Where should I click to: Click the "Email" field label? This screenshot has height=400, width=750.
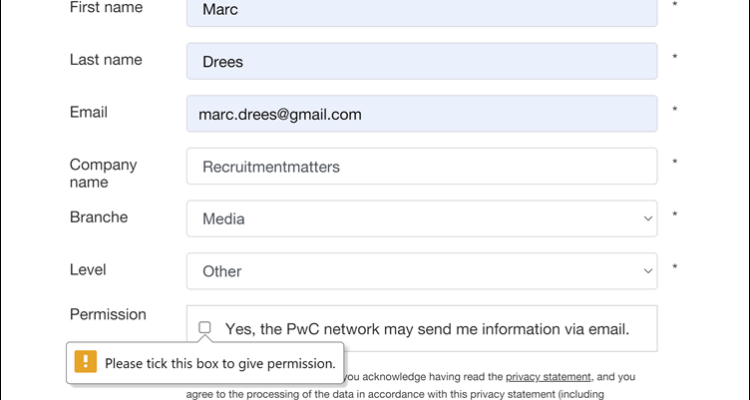coord(89,112)
